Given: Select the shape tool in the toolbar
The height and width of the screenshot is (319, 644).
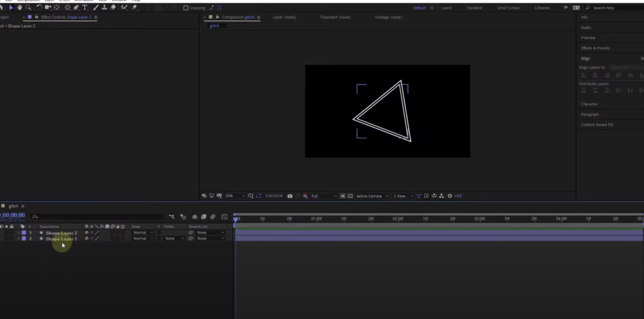Looking at the screenshot, I should point(68,8).
